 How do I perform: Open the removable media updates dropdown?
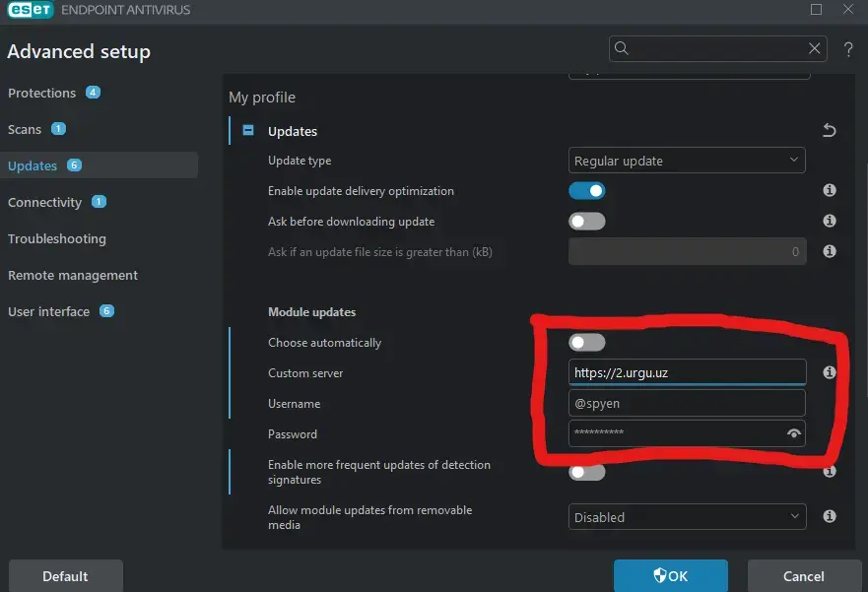pyautogui.click(x=687, y=517)
